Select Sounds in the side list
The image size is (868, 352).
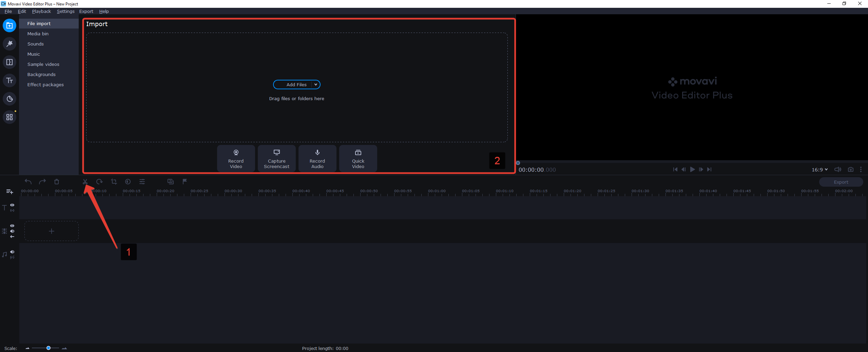tap(49, 44)
